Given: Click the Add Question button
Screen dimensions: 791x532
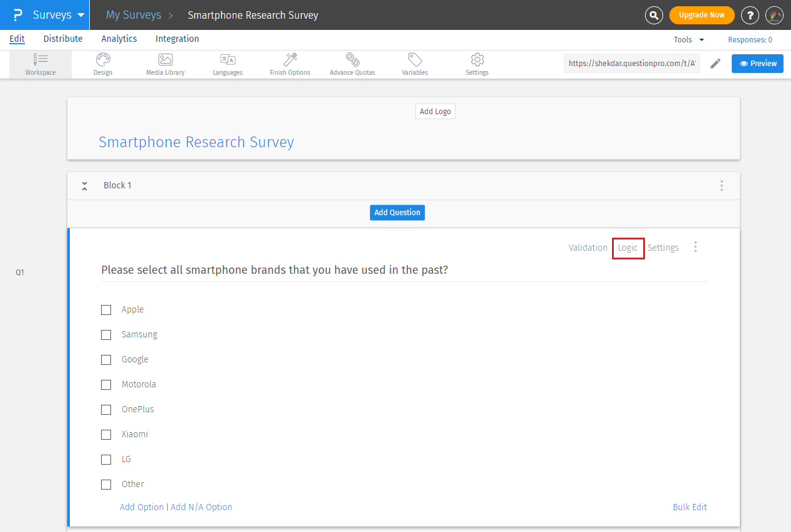Looking at the screenshot, I should pos(397,213).
